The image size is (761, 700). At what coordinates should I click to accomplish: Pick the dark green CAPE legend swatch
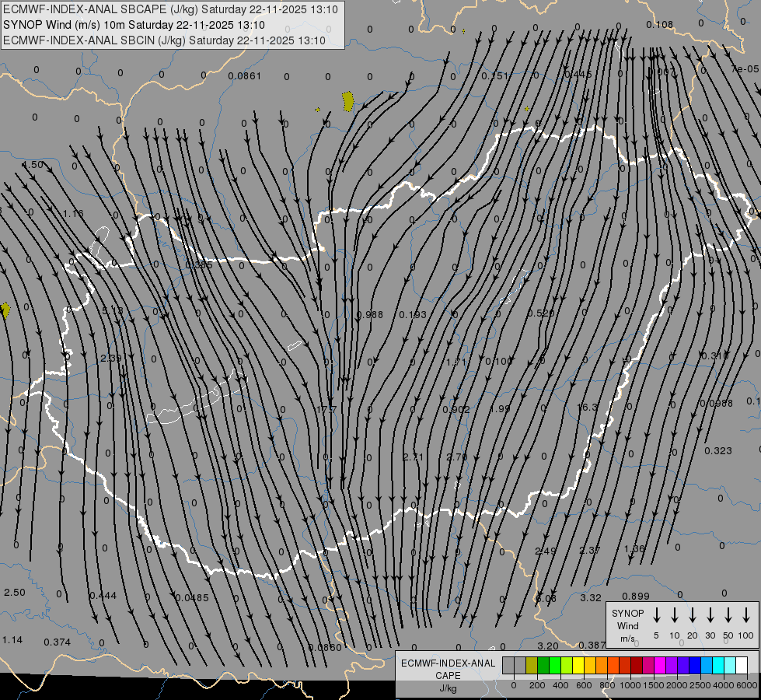[543, 666]
